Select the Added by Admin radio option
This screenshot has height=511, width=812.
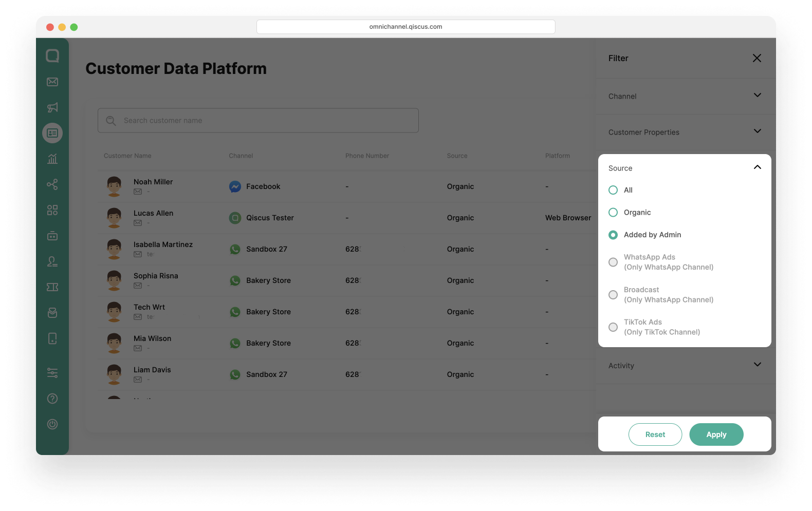(613, 235)
